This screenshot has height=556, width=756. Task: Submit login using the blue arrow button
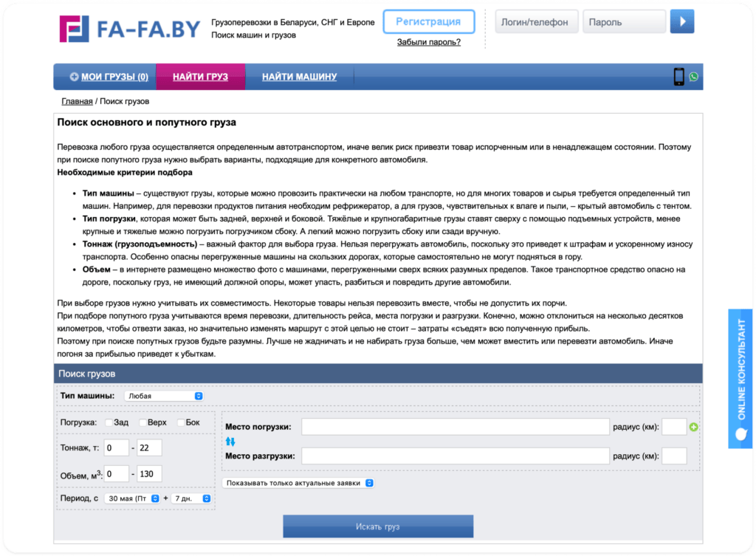coord(681,21)
